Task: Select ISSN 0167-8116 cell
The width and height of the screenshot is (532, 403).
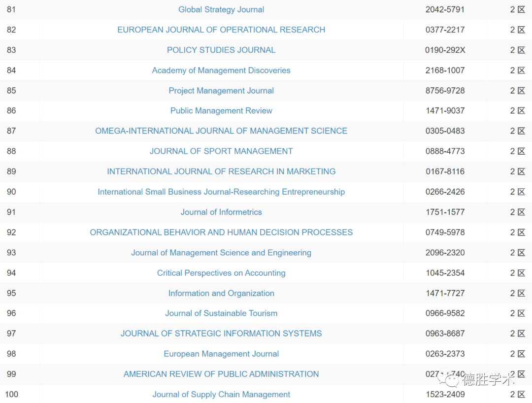Action: (x=445, y=171)
